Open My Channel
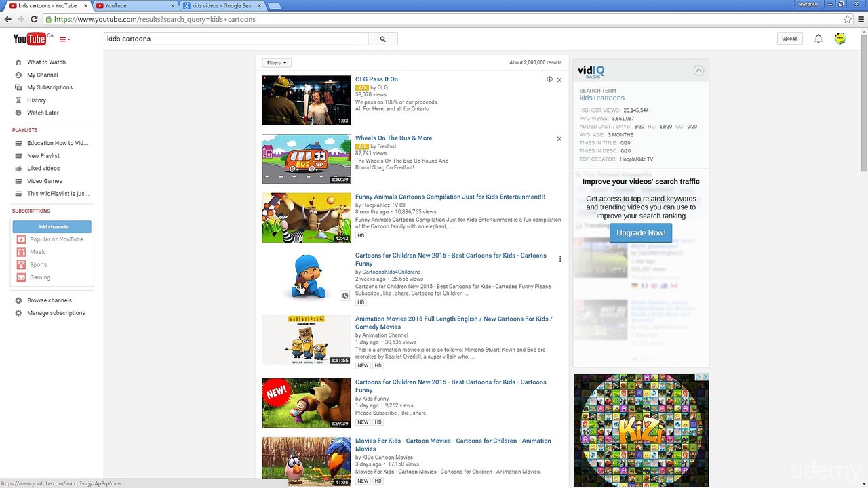 click(42, 75)
